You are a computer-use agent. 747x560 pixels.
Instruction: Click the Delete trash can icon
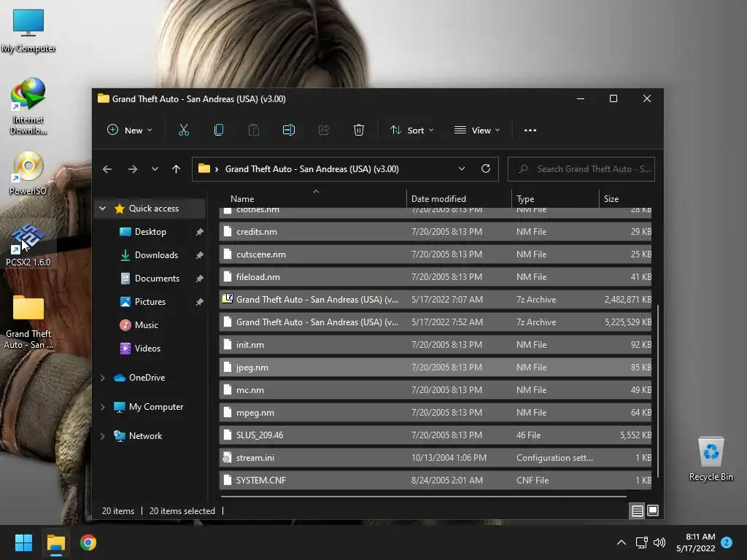click(359, 130)
